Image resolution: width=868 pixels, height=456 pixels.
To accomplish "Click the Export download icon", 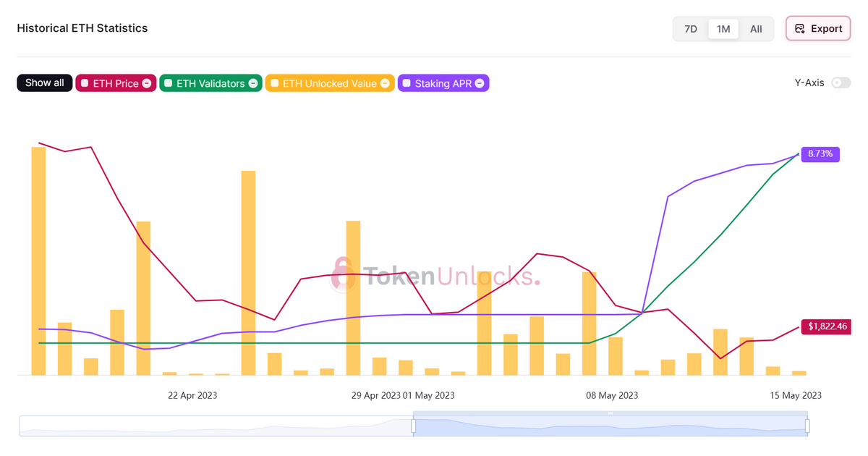I will click(799, 29).
